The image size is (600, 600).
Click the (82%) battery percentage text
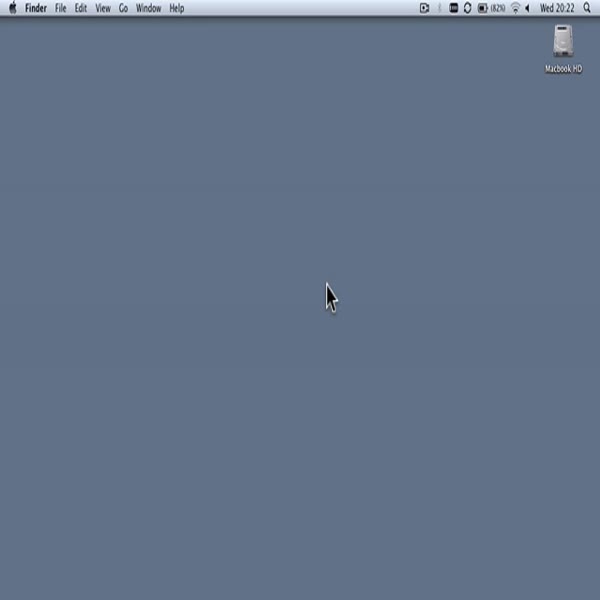pyautogui.click(x=497, y=8)
